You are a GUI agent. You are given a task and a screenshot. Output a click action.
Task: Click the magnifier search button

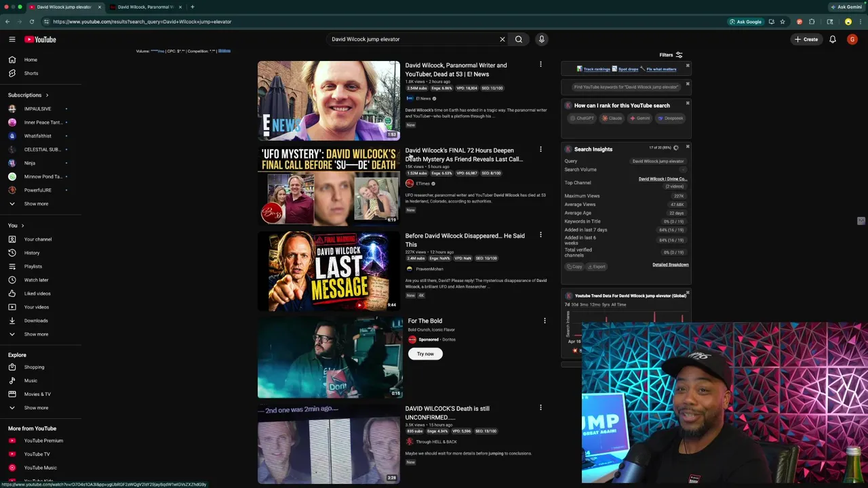tap(519, 39)
